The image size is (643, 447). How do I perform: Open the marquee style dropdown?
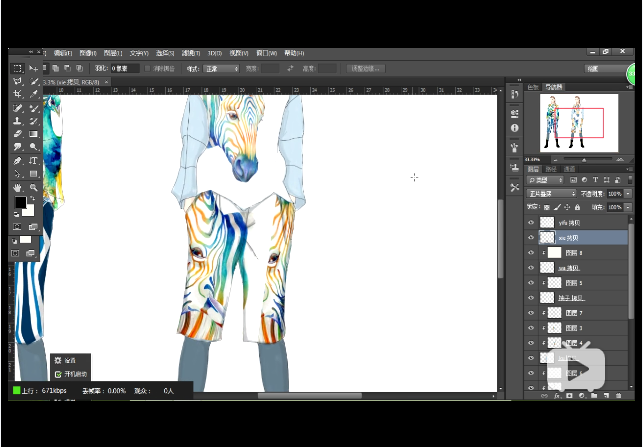220,68
